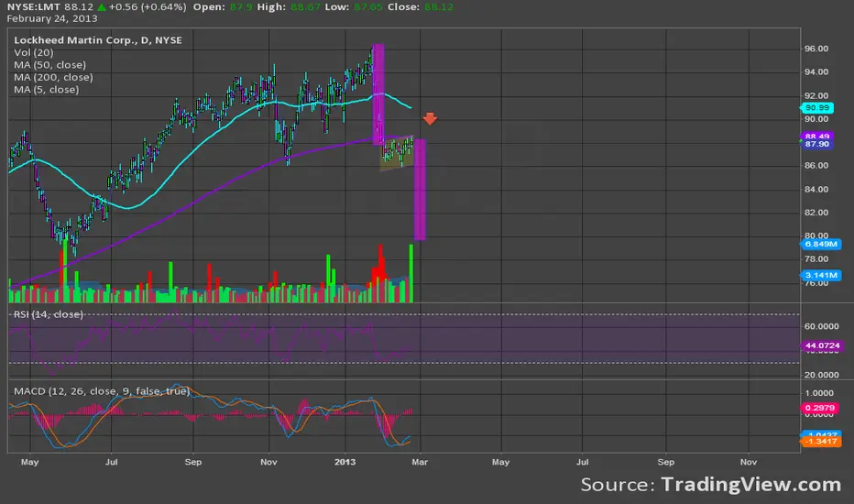Click the pink 0.2979 MACD histogram tag
854x504 pixels.
coord(820,408)
